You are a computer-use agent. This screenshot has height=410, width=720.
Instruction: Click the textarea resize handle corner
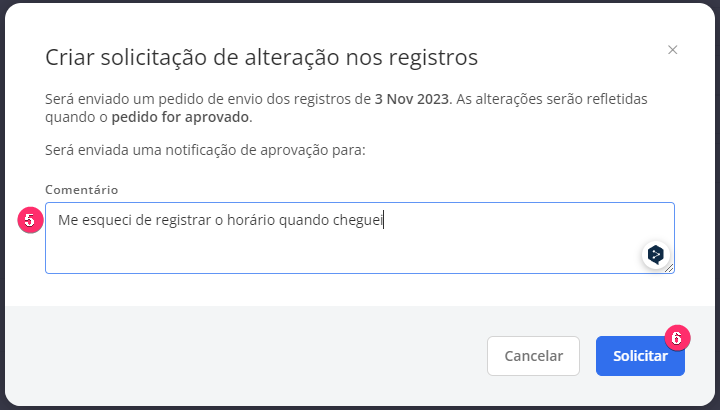(669, 269)
